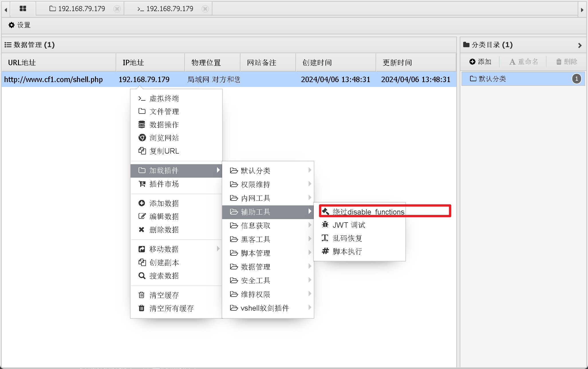Image resolution: width=588 pixels, height=369 pixels.
Task: Select 乱码恢复 text icon item
Action: 347,238
